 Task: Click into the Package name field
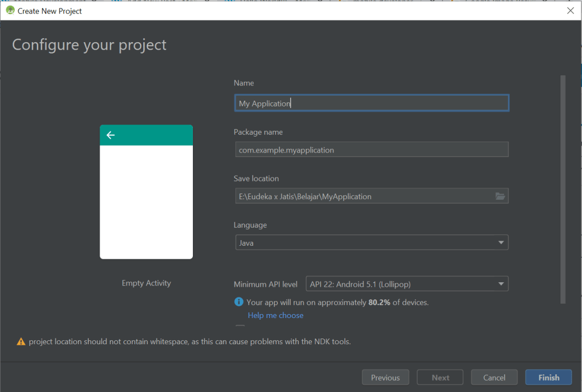coord(371,150)
